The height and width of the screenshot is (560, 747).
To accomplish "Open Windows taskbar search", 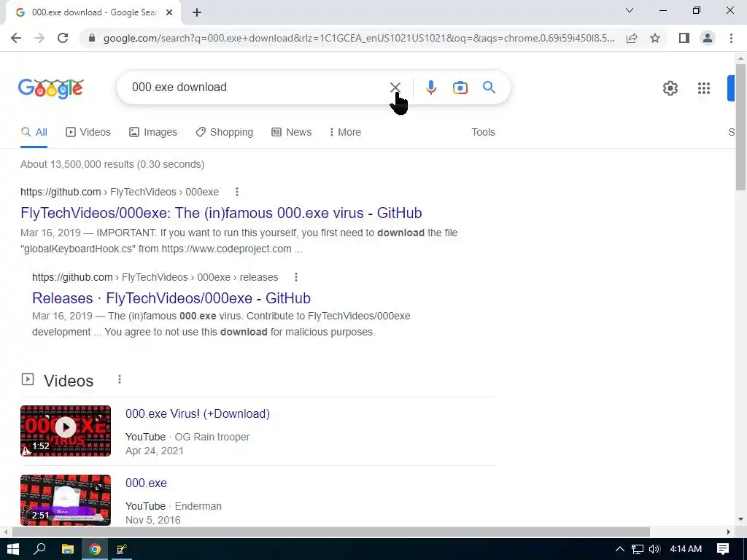I will click(39, 549).
